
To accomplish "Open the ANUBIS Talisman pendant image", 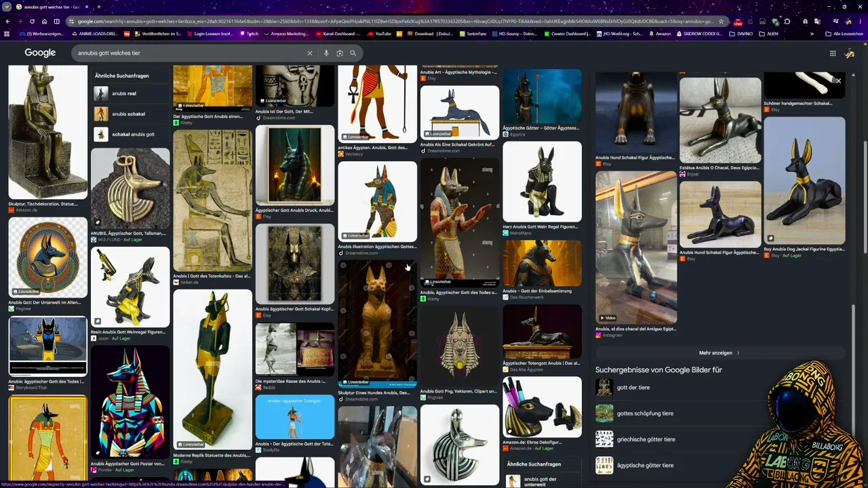I will (130, 188).
